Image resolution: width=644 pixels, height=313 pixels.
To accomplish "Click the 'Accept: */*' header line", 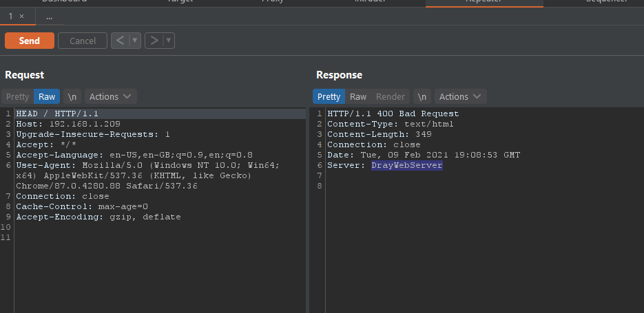I will (x=46, y=144).
